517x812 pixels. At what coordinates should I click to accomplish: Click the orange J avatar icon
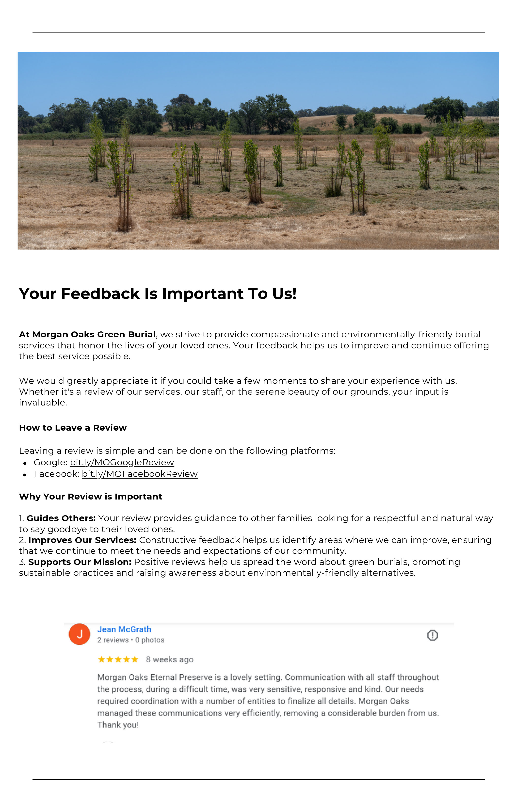[x=79, y=634]
